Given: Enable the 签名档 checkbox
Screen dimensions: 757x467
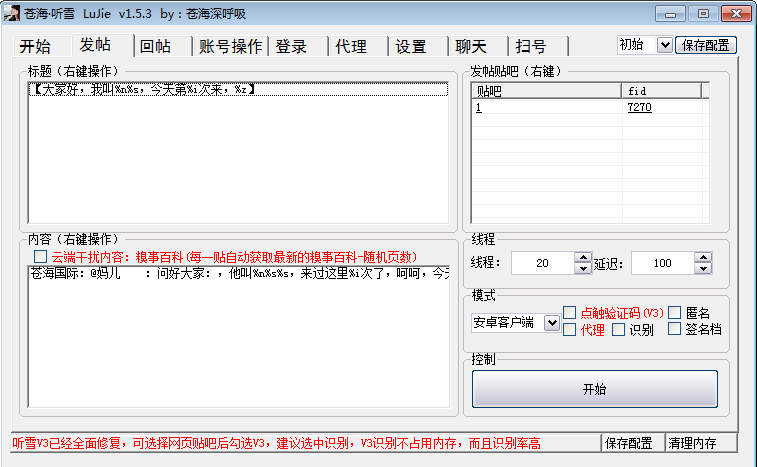Looking at the screenshot, I should point(674,329).
